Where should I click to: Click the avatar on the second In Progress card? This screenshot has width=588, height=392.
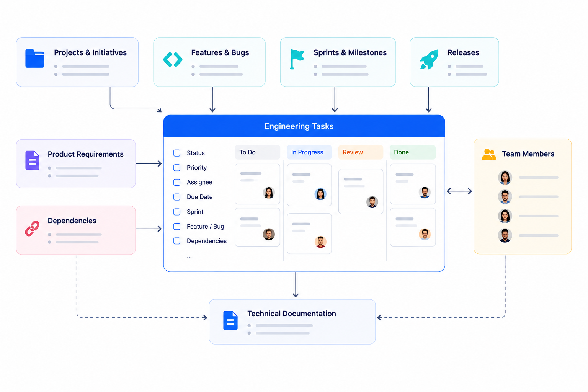click(x=320, y=242)
